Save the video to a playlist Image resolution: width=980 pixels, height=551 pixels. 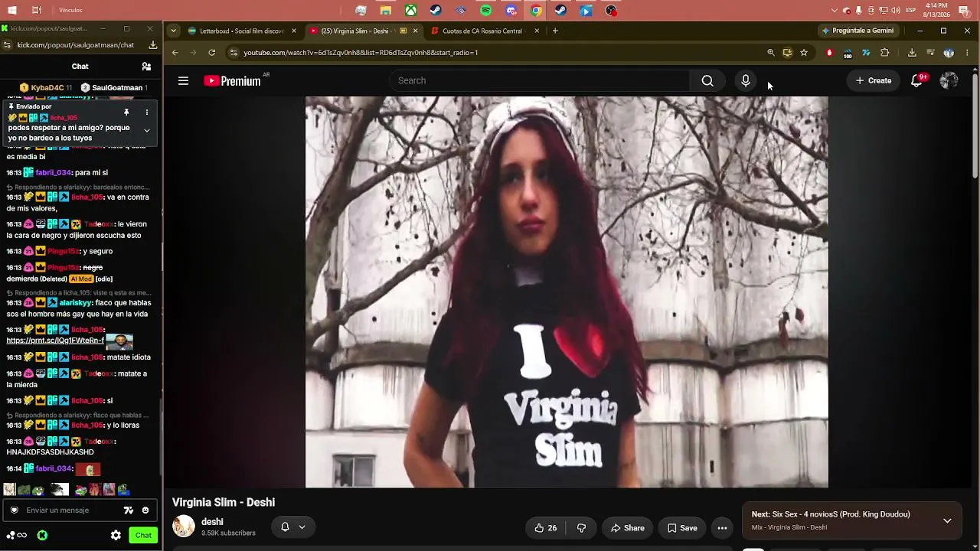pyautogui.click(x=682, y=528)
